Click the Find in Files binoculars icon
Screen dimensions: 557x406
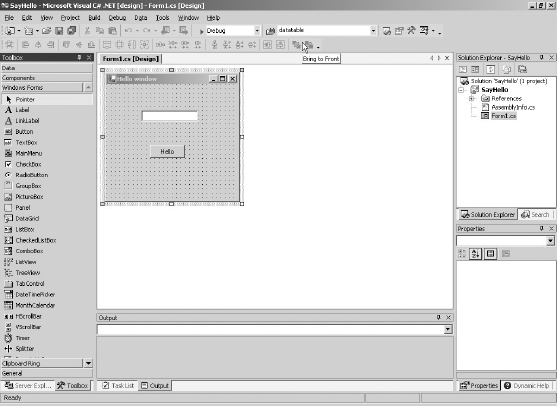270,31
